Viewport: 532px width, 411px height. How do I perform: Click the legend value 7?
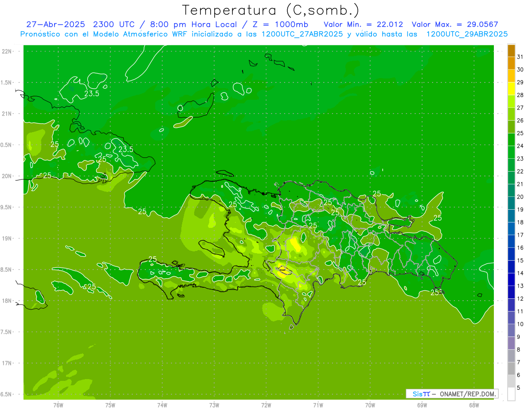519,362
